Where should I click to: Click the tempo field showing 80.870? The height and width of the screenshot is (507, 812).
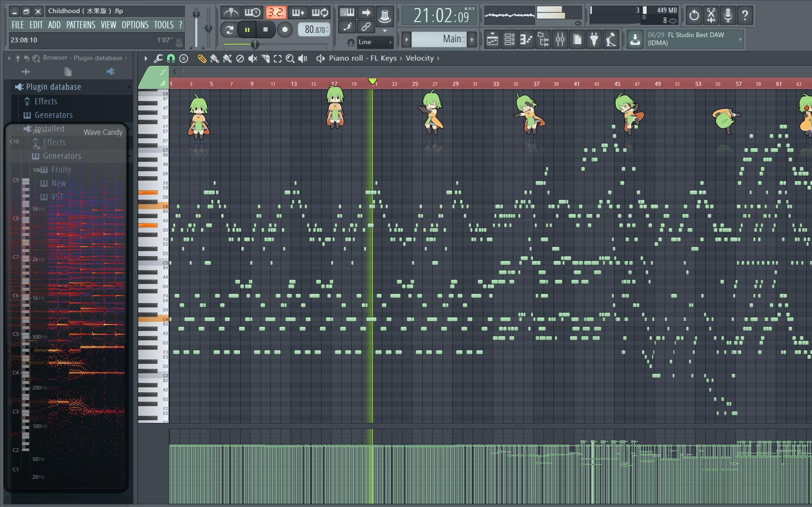pyautogui.click(x=314, y=30)
